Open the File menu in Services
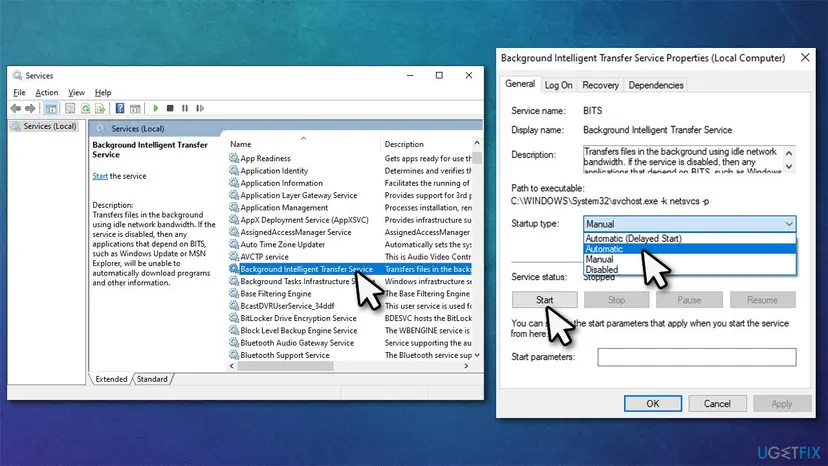The image size is (828, 466). 19,92
